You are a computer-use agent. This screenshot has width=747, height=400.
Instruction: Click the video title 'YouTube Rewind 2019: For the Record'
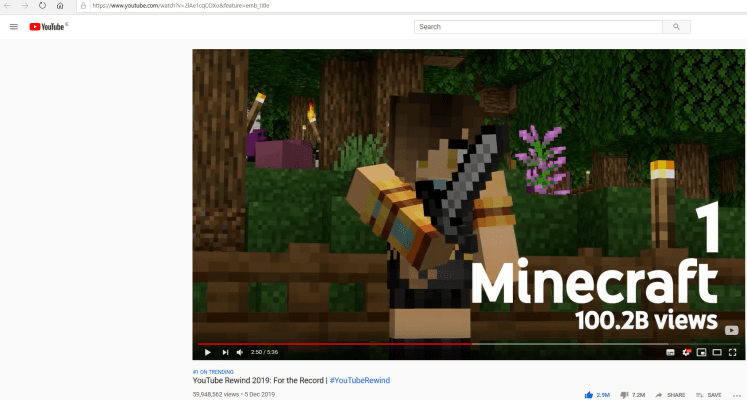[258, 380]
